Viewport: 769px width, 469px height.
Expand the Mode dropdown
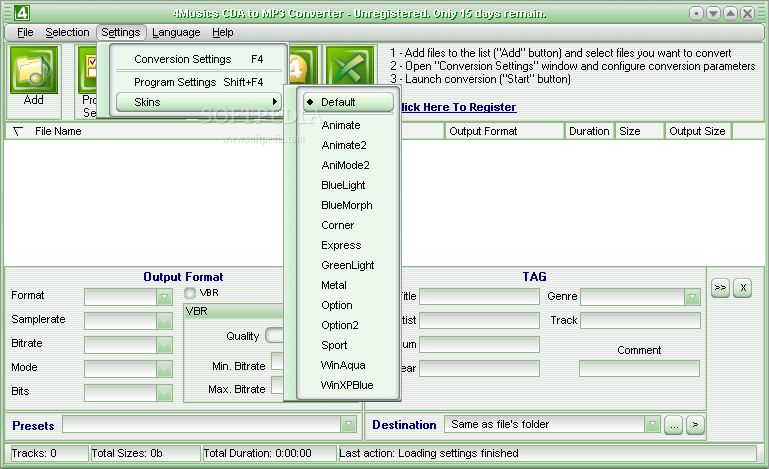tap(164, 369)
